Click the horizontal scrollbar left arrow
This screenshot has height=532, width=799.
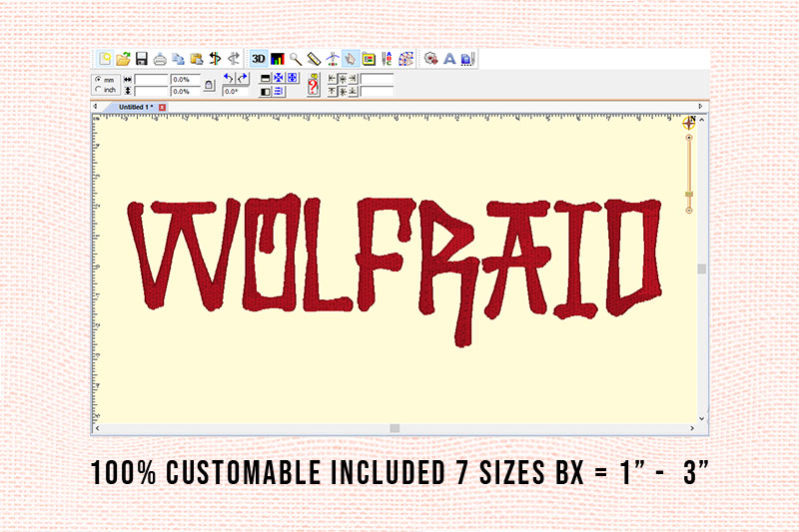pyautogui.click(x=97, y=428)
